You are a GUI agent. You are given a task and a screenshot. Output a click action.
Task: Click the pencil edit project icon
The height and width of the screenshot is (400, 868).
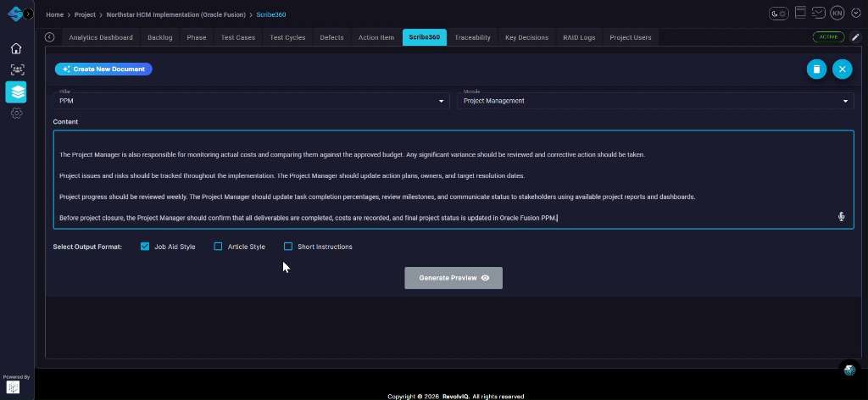[856, 37]
